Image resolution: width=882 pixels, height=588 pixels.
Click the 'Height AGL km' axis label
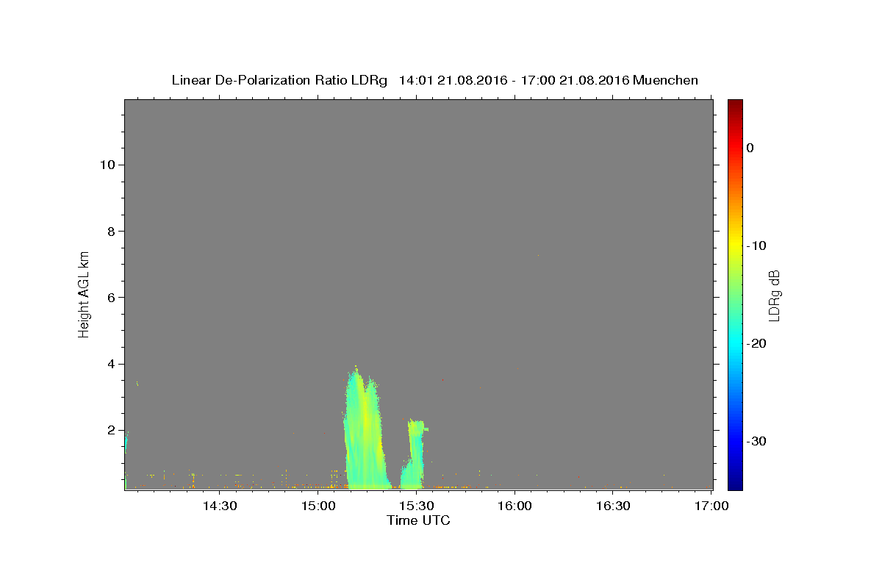[84, 293]
